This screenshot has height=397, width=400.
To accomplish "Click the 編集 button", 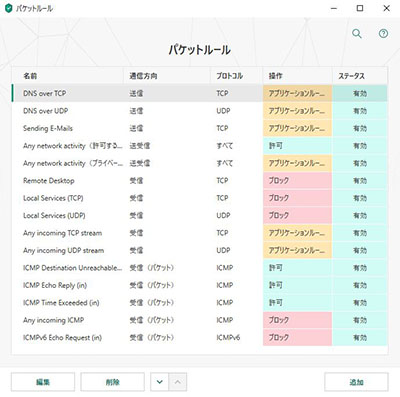I will [43, 382].
